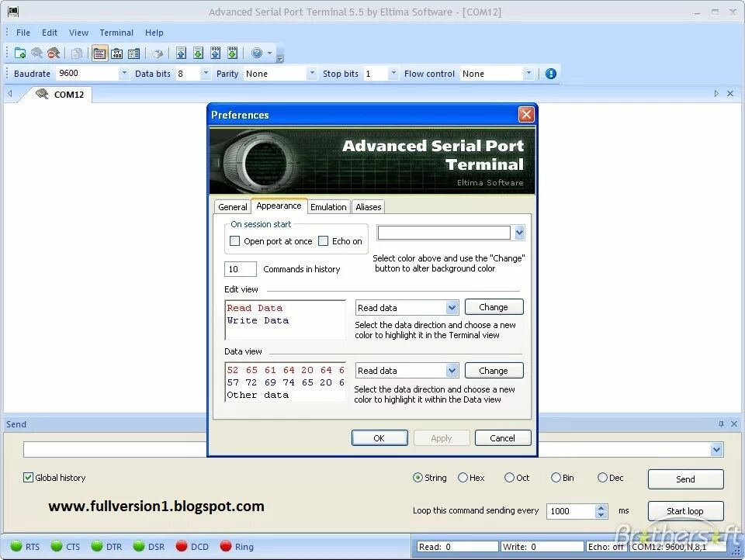745x560 pixels.
Task: Click the DSR green indicator
Action: tap(139, 546)
